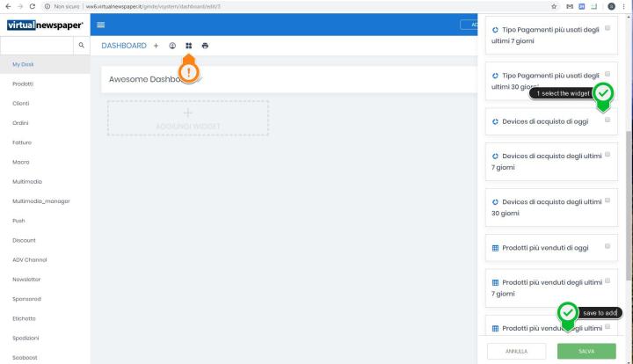Click the printer icon in dashboard toolbar
The image size is (633, 364).
[205, 46]
